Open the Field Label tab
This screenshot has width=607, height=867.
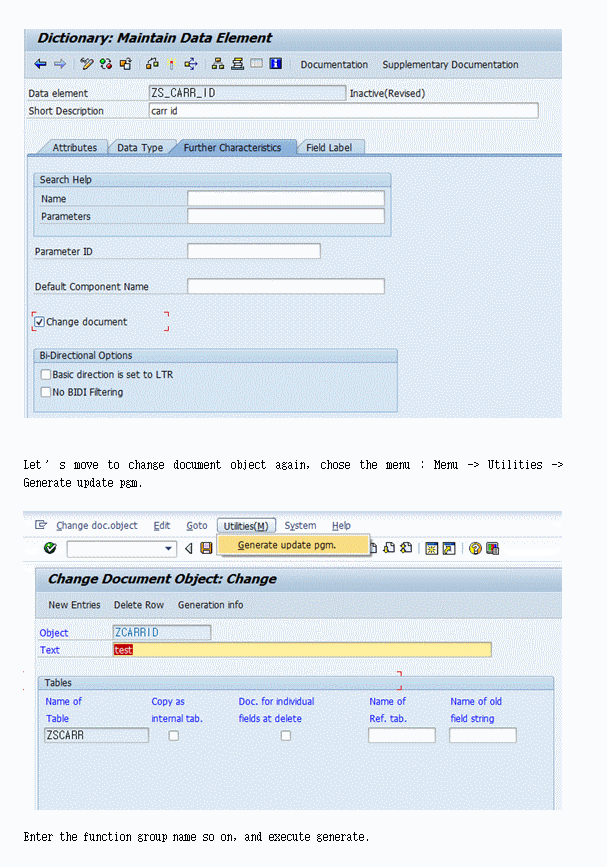329,148
